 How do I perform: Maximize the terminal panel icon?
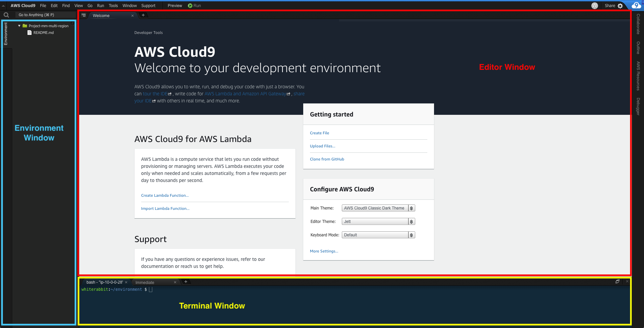(618, 281)
